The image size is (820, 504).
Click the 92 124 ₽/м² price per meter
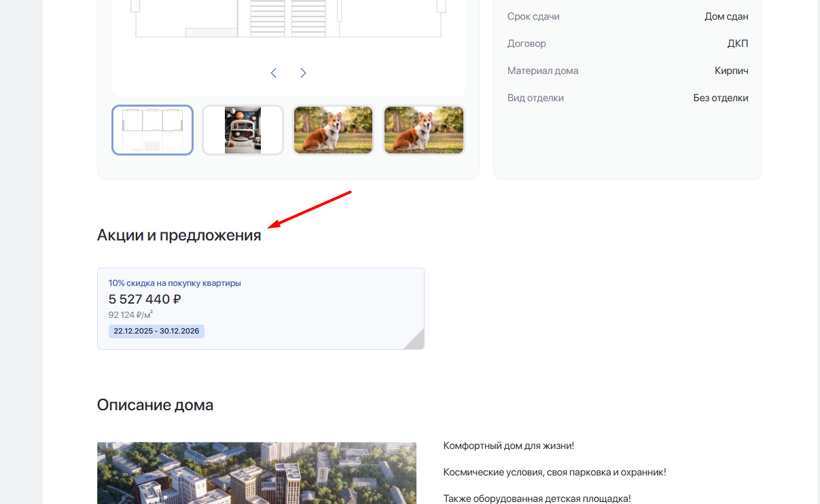point(130,314)
